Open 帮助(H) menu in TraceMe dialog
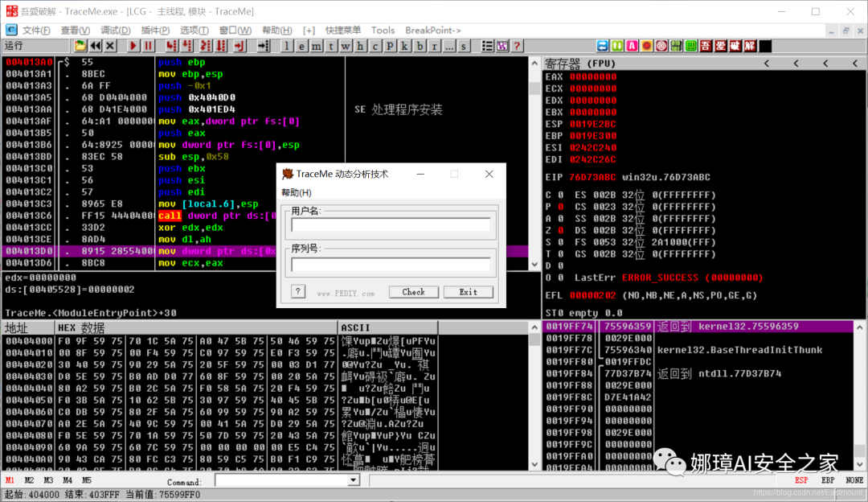This screenshot has width=868, height=502. tap(297, 193)
